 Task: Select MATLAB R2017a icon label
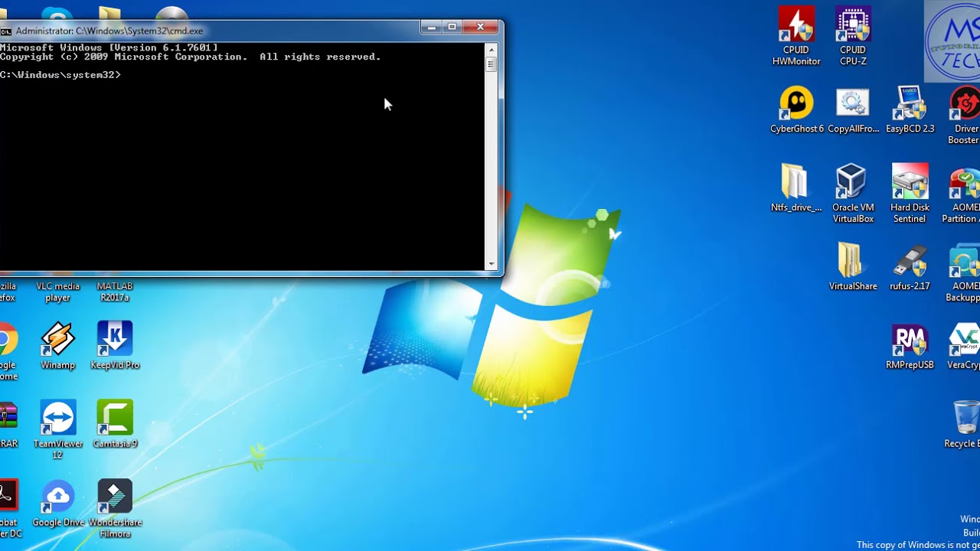pos(115,292)
